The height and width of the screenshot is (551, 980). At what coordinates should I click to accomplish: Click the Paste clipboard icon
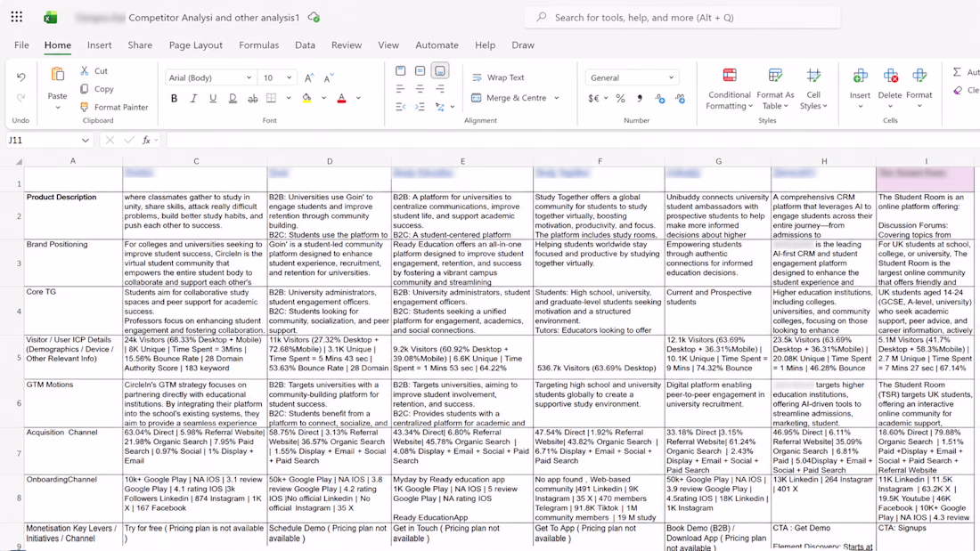point(58,75)
